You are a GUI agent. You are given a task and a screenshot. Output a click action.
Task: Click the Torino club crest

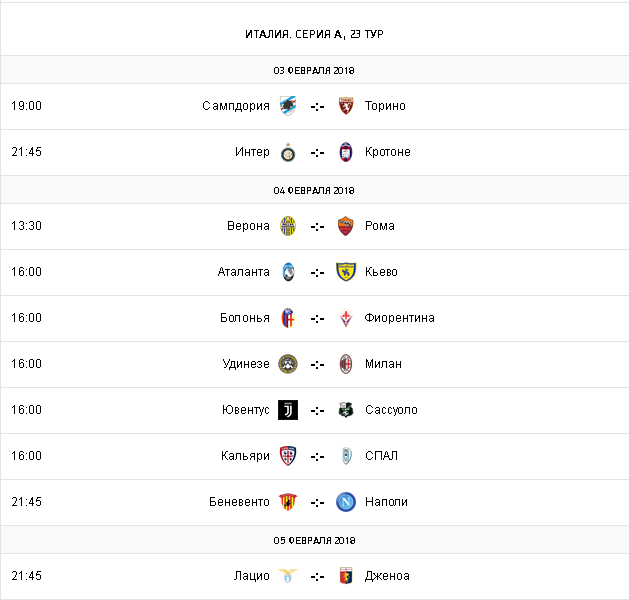coord(346,106)
